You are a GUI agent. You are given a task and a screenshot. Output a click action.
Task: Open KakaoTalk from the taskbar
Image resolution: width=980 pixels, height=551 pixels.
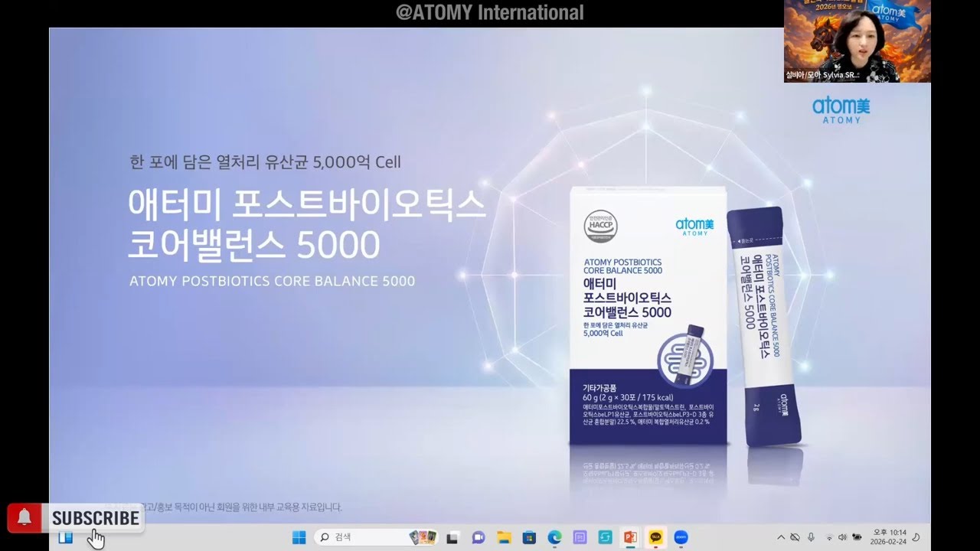(656, 537)
